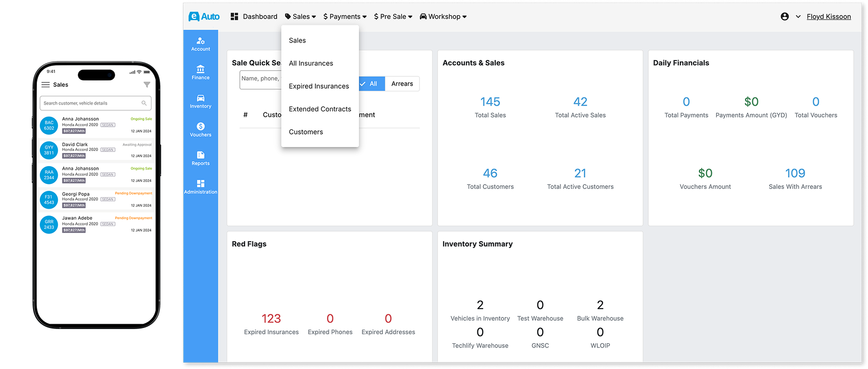
Task: Click the Payments Amount (GYD) value
Action: 751,102
